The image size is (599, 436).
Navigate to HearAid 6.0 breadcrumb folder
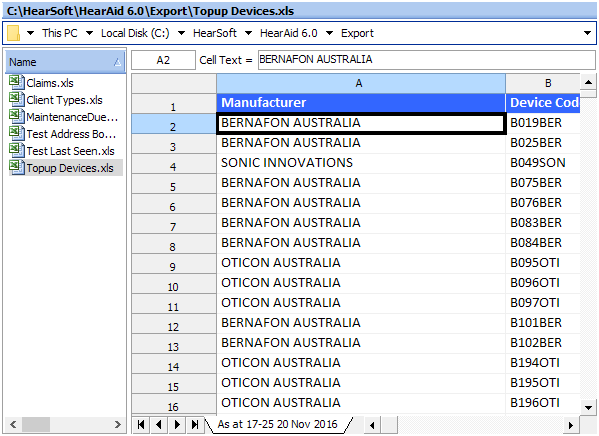coord(288,33)
